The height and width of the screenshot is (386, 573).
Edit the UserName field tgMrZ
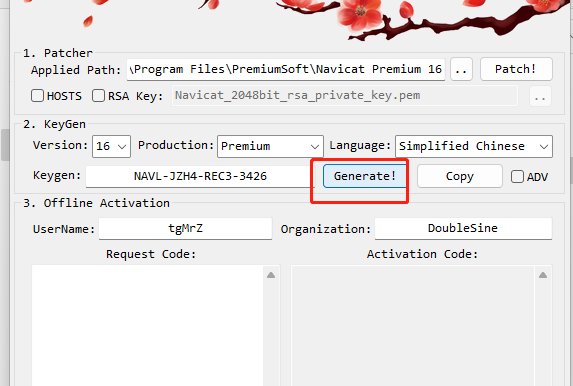pyautogui.click(x=185, y=228)
